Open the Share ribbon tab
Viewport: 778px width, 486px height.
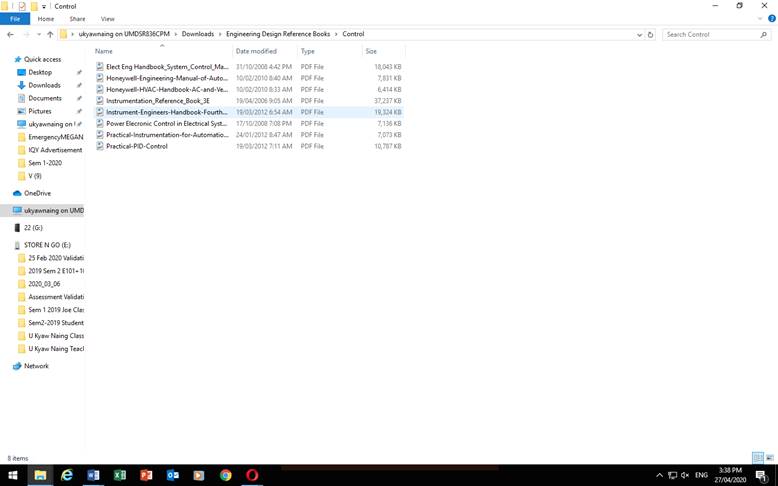point(77,19)
